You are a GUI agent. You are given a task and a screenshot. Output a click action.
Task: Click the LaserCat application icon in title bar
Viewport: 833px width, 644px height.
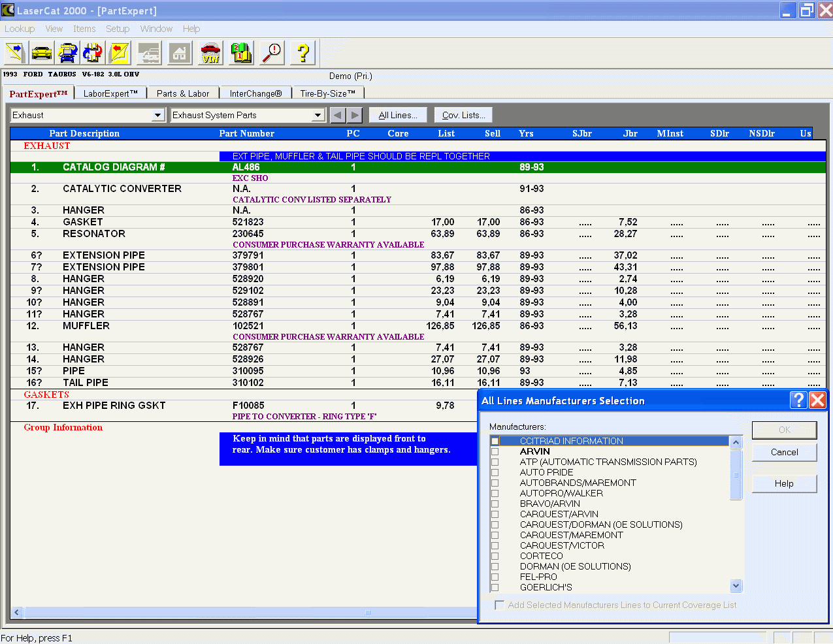8,10
